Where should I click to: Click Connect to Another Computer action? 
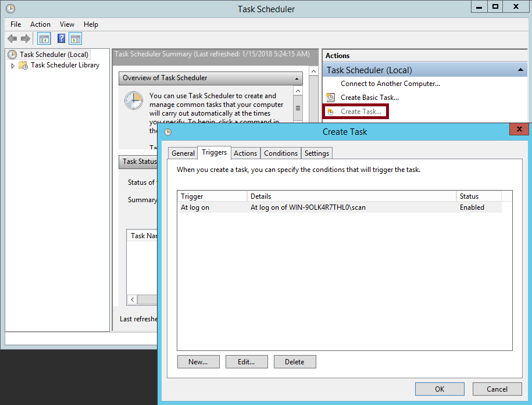[x=390, y=84]
